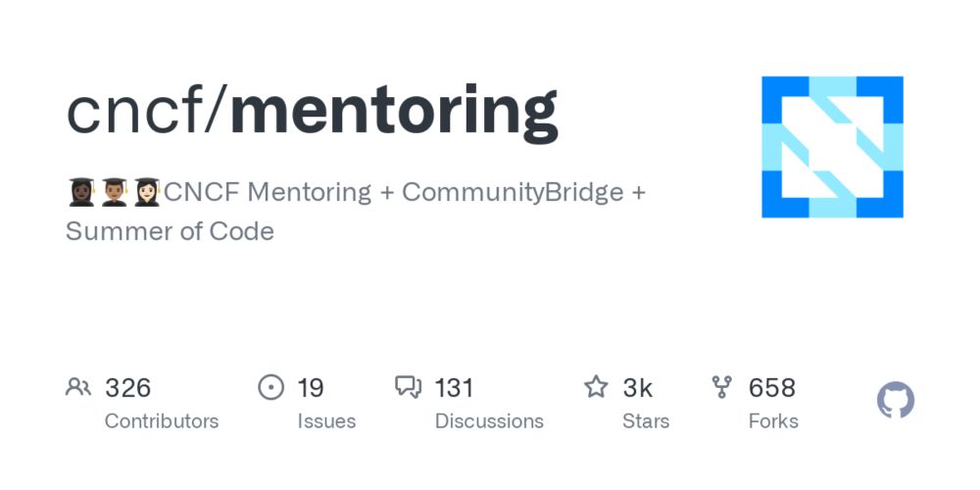Select the Contributors label
Screen dimensions: 980x490
point(162,421)
